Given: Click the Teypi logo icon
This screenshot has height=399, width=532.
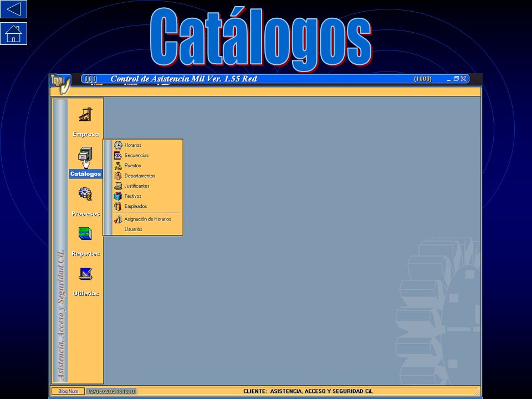Looking at the screenshot, I should [60, 84].
